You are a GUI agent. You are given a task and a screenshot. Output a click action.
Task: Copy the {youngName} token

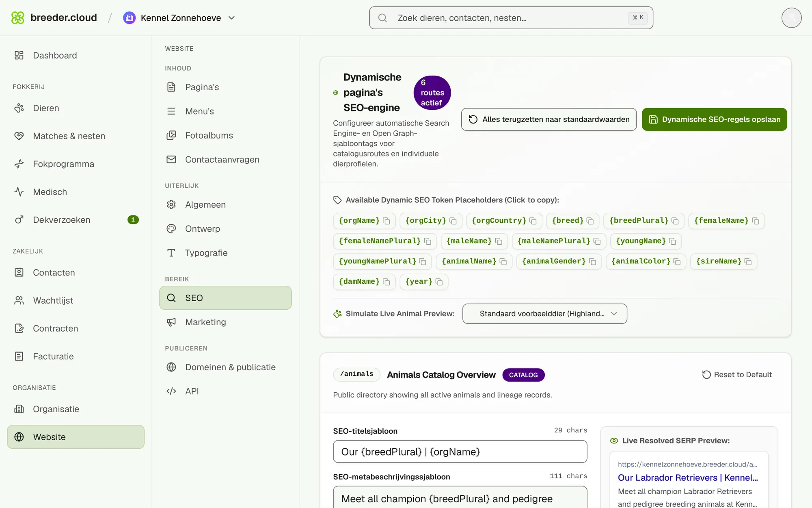pyautogui.click(x=646, y=241)
